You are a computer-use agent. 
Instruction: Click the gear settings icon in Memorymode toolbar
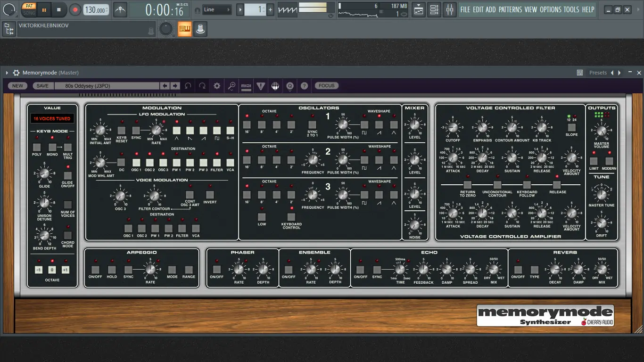(217, 85)
